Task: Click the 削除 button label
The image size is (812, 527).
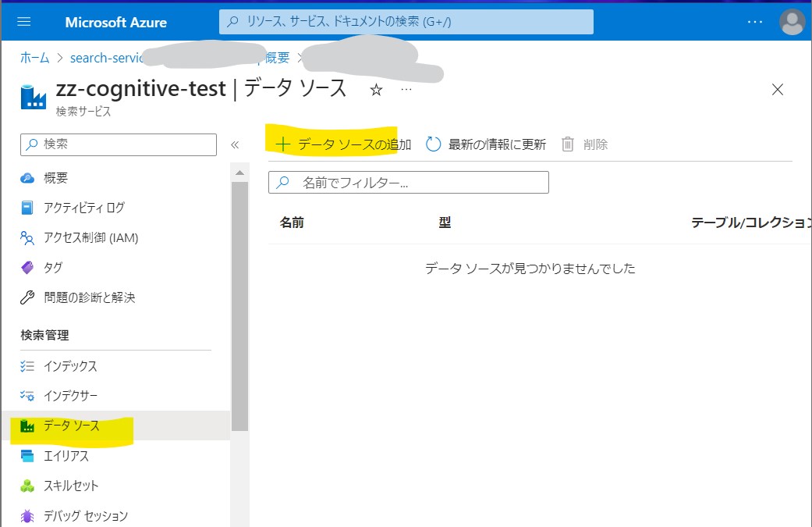Action: pos(595,144)
